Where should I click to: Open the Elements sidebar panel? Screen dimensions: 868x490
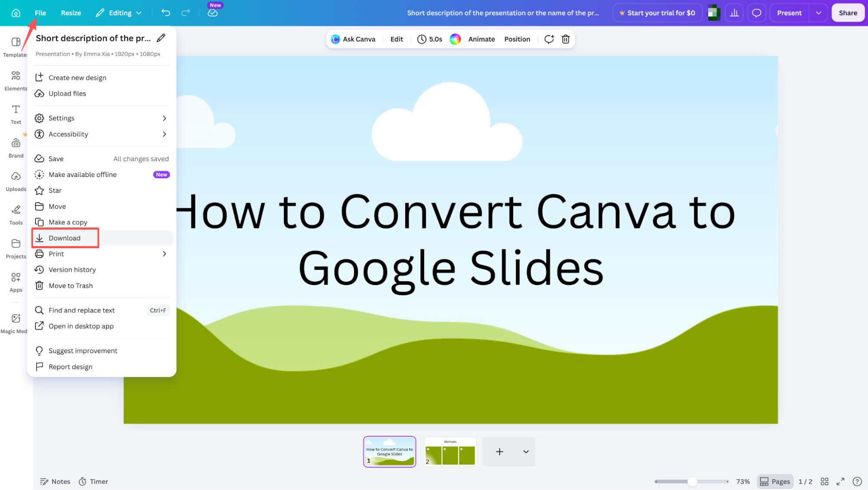click(x=16, y=81)
